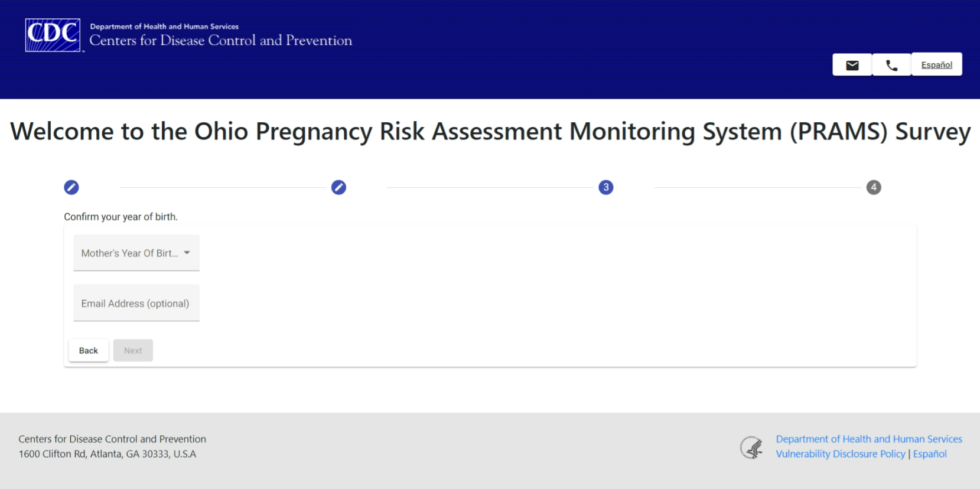The height and width of the screenshot is (489, 980).
Task: Click the first step pencil icon
Action: click(71, 187)
